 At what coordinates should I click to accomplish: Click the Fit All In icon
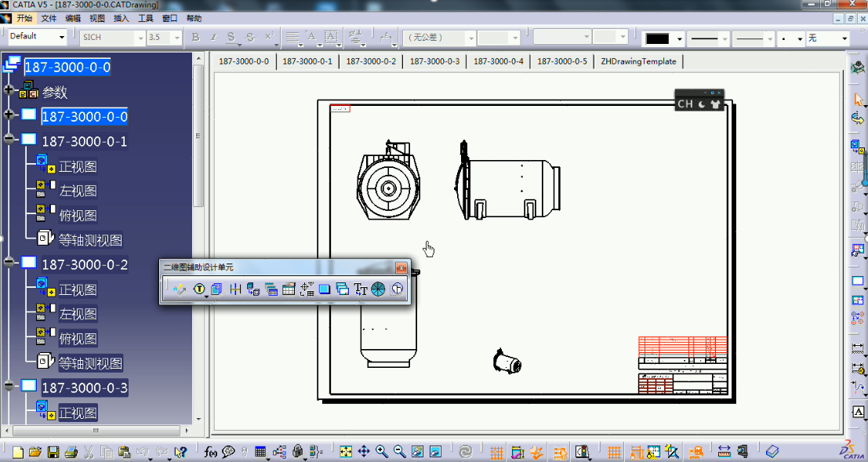[345, 451]
